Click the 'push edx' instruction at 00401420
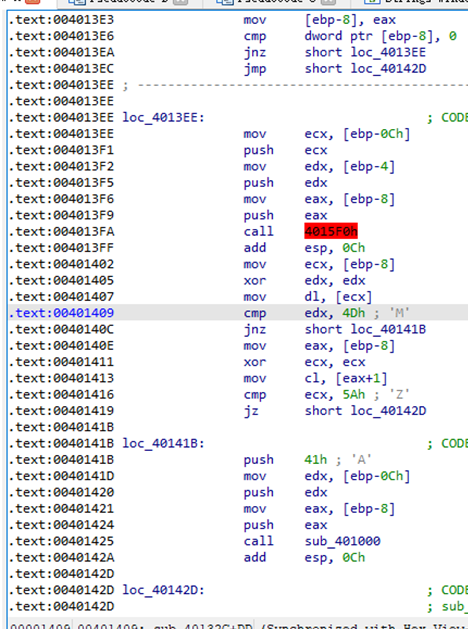468x629 pixels. 285,492
